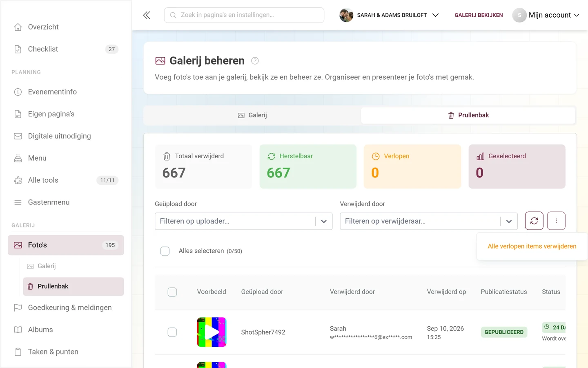Click the Overzicht home icon
The width and height of the screenshot is (588, 368).
pyautogui.click(x=18, y=27)
